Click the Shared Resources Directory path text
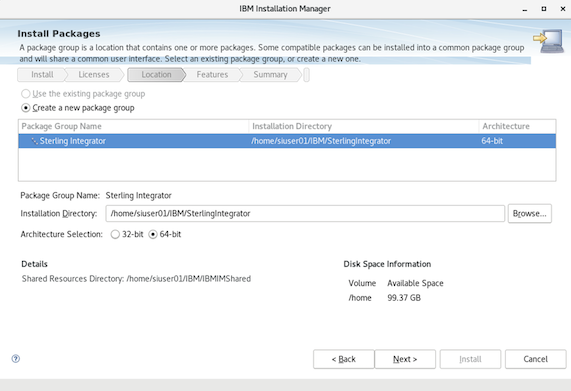The height and width of the screenshot is (391, 571). (x=189, y=279)
